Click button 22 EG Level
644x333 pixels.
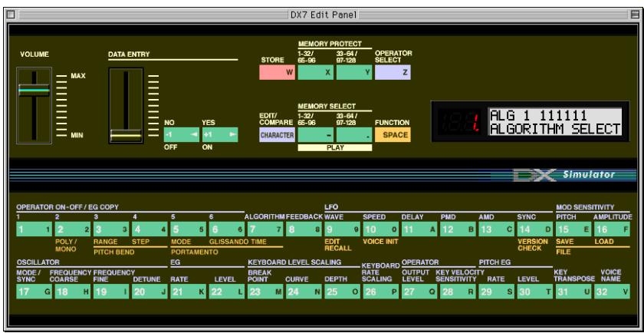227,292
